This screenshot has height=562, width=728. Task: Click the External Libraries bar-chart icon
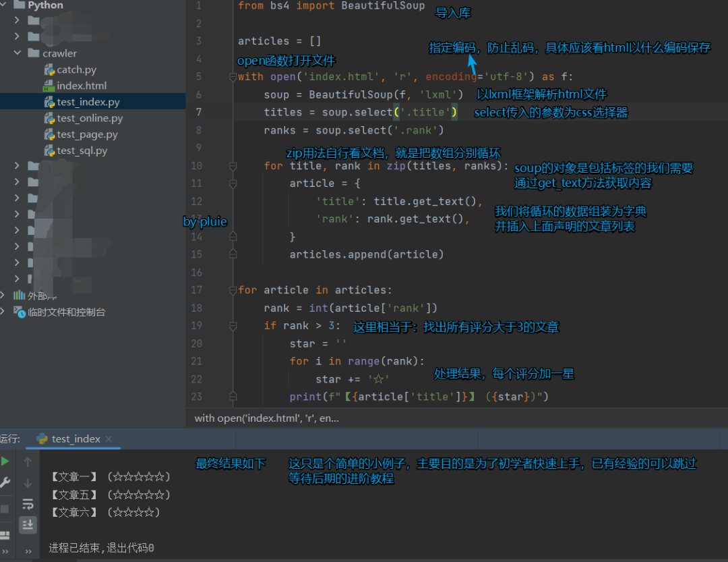[18, 296]
